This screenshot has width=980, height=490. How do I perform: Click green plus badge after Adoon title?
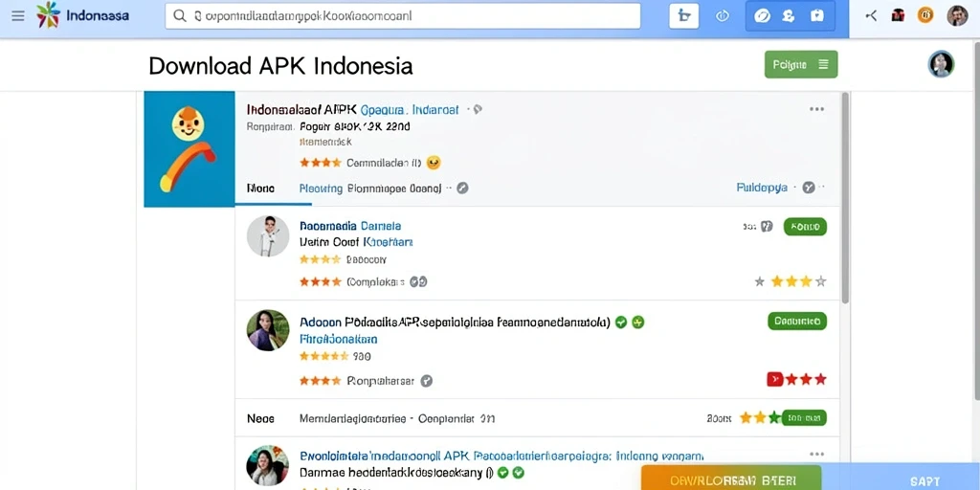pos(637,323)
